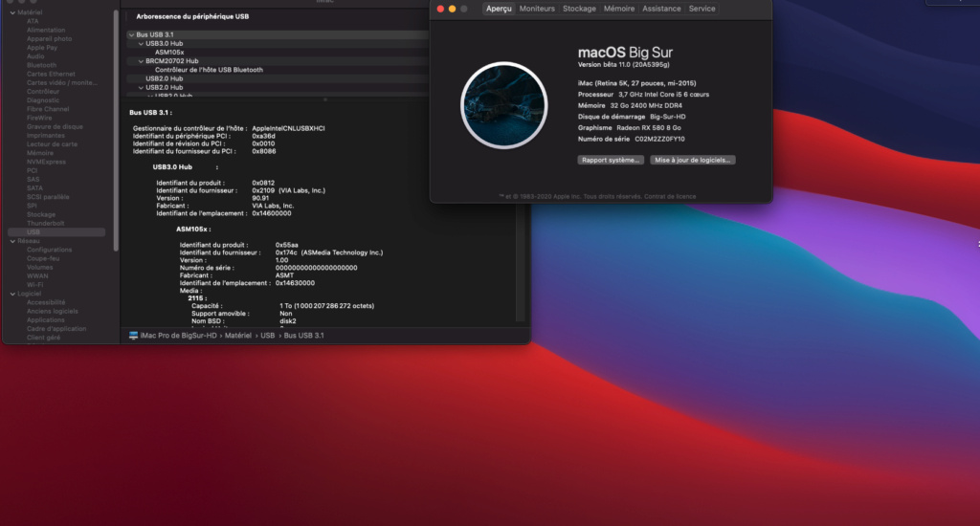This screenshot has height=526, width=980.
Task: Switch to the Assistance tab
Action: point(661,9)
